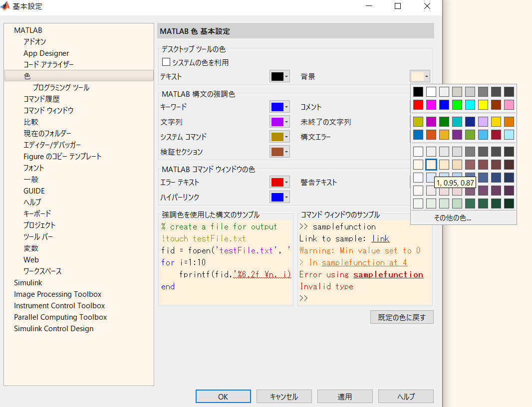Image resolution: width=532 pixels, height=407 pixels.
Task: Pick the bright cyan swatch in the palette
Action: [470, 105]
